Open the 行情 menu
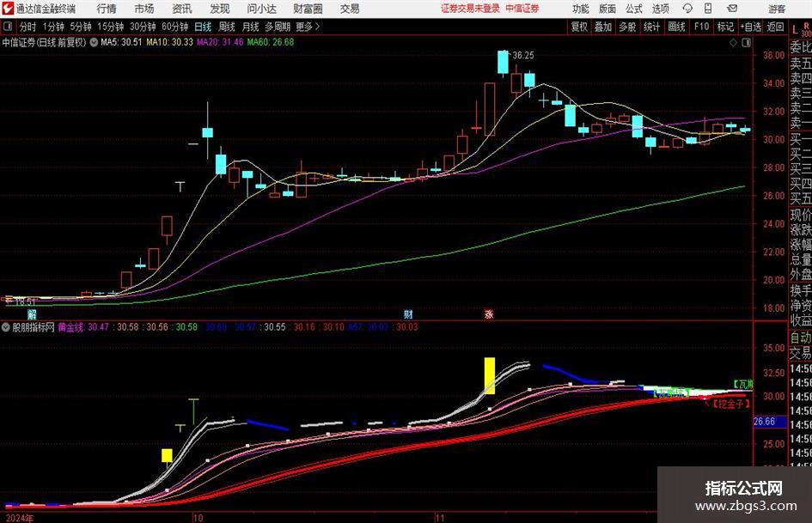 pos(107,9)
